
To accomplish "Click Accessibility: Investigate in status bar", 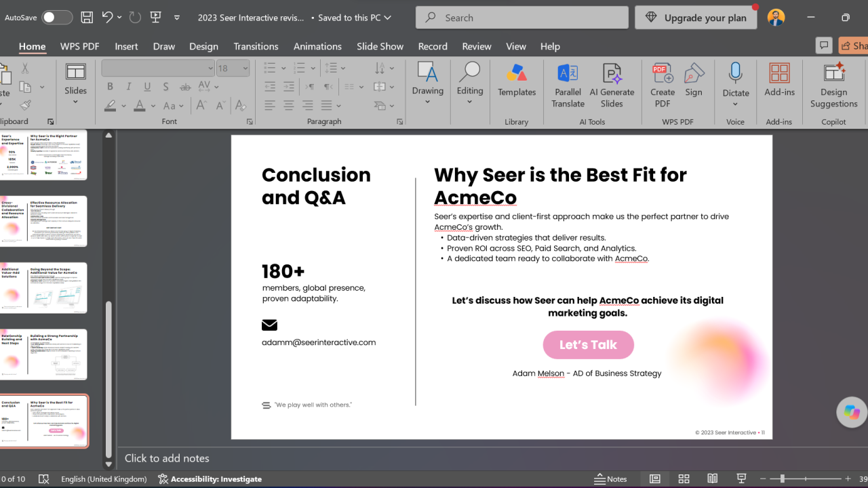I will (x=210, y=479).
